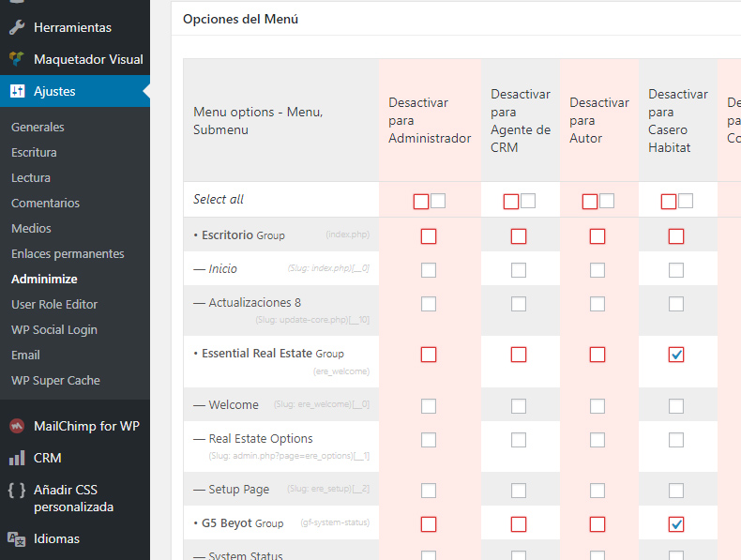This screenshot has width=741, height=560.
Task: Click the Añadir CSS braces icon
Action: (17, 490)
